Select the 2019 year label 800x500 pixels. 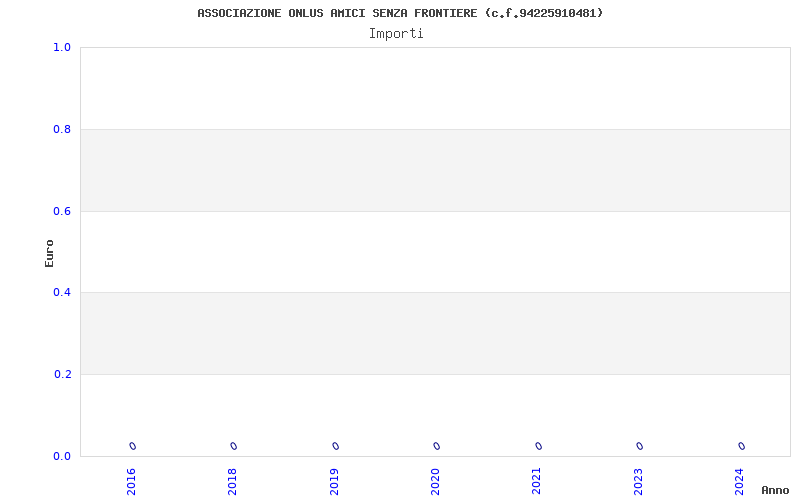click(334, 482)
